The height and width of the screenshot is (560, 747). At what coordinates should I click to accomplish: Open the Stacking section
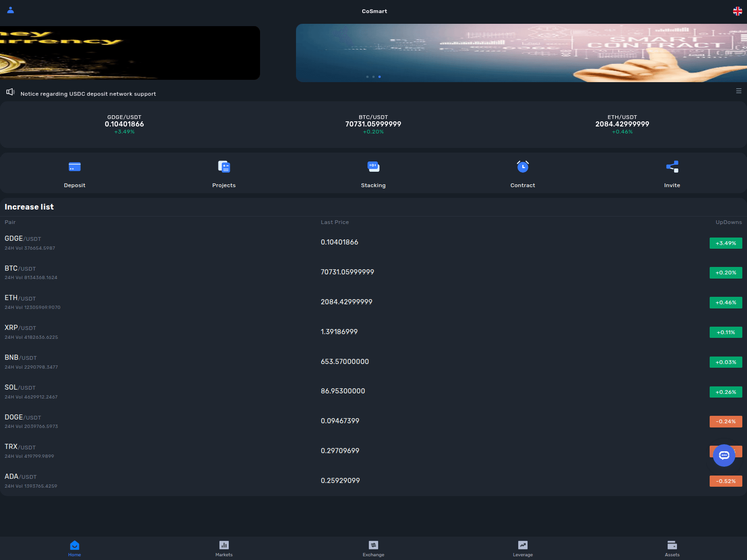pyautogui.click(x=373, y=173)
